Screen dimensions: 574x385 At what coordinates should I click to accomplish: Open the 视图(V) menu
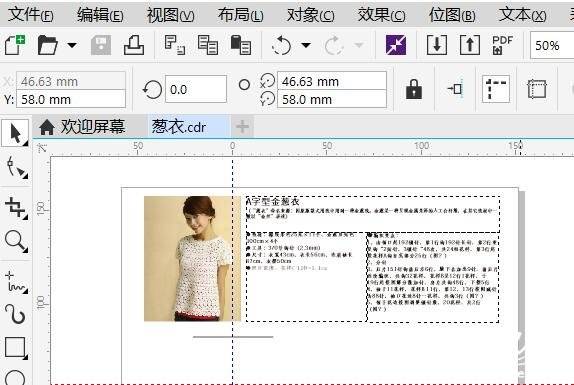170,15
